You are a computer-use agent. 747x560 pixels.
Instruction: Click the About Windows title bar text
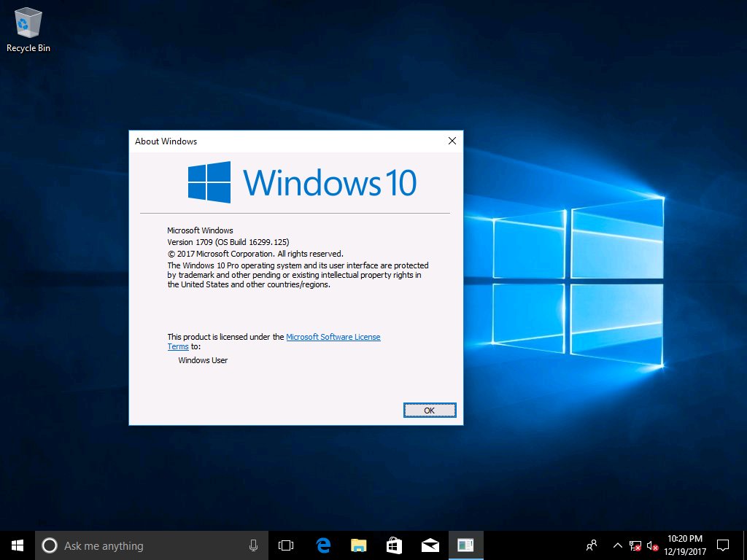tap(166, 141)
